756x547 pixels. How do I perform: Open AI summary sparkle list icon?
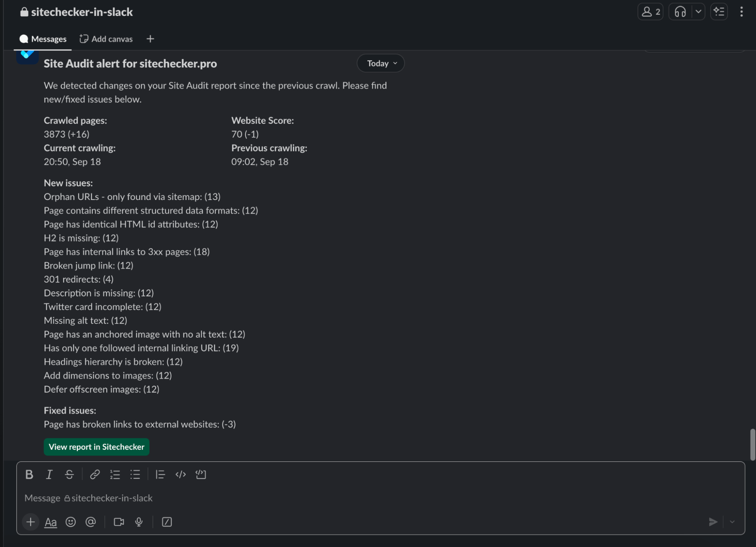(x=719, y=12)
